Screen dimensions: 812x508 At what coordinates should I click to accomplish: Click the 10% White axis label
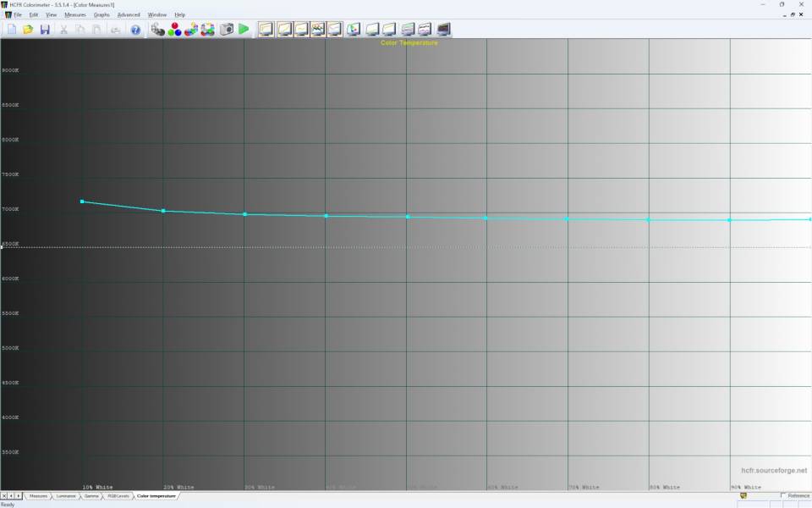[x=97, y=488]
